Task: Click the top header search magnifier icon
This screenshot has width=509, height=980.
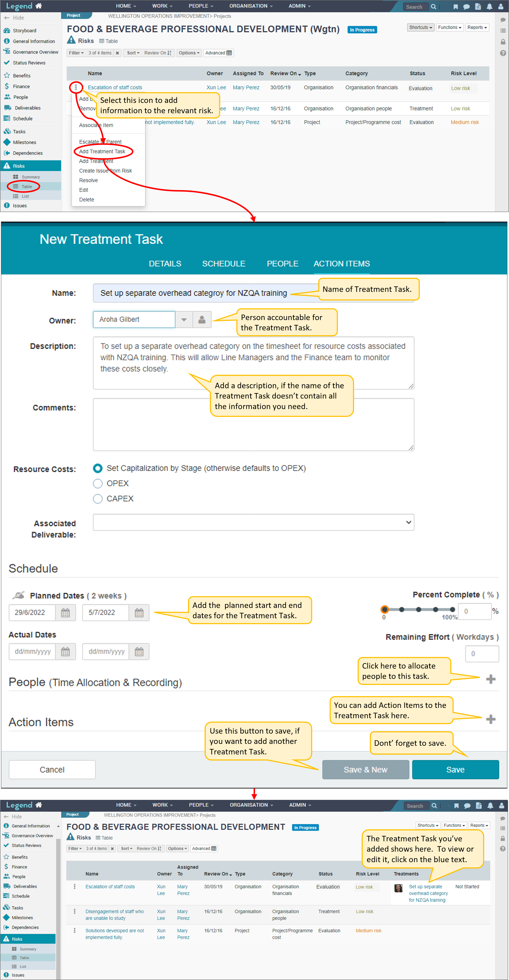Action: pyautogui.click(x=433, y=7)
